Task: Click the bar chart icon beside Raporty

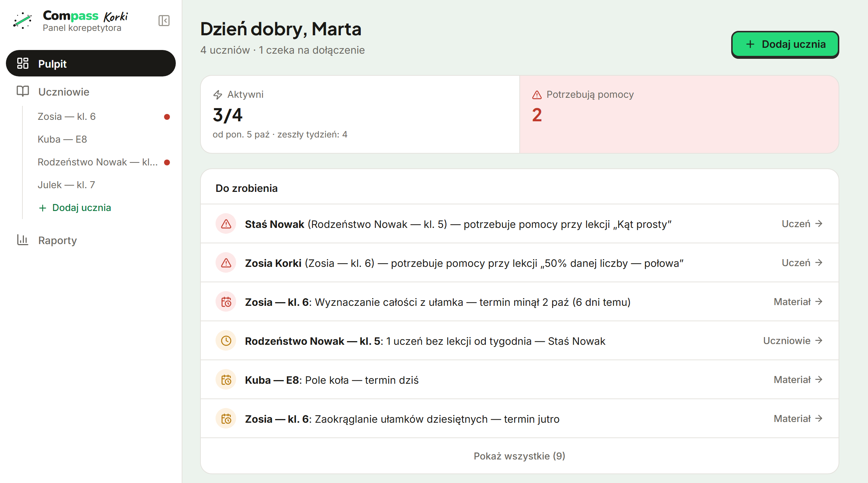Action: [x=23, y=240]
